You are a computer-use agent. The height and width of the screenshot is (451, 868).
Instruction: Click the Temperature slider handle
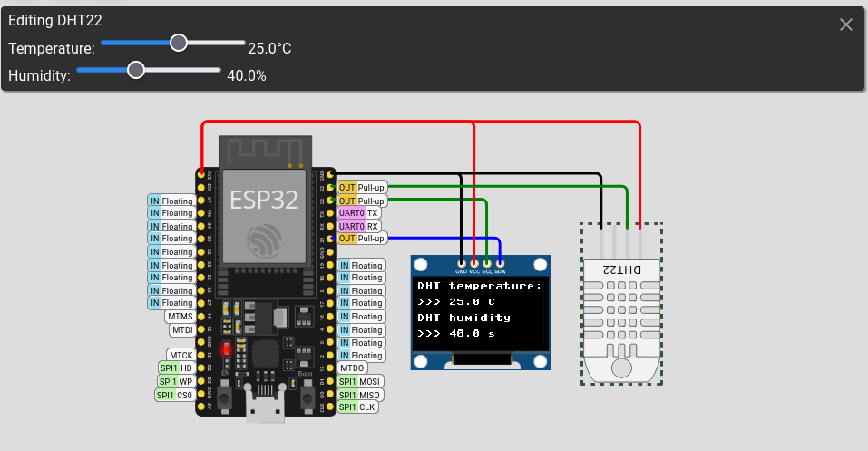[179, 43]
